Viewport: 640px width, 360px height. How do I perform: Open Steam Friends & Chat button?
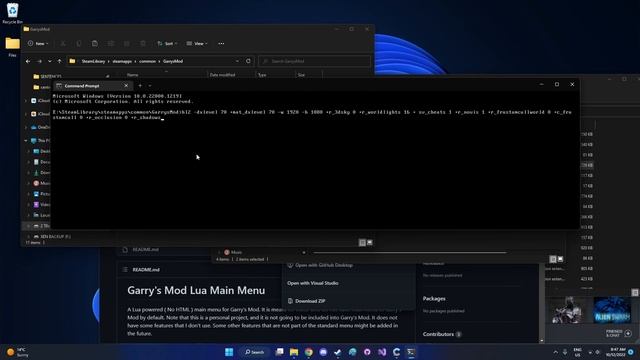[x=620, y=333]
